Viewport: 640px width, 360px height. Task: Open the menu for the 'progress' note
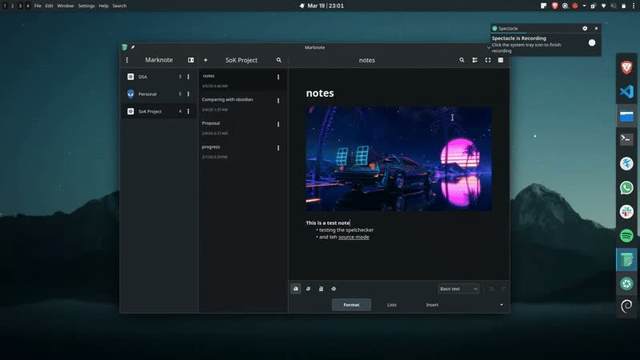(278, 148)
